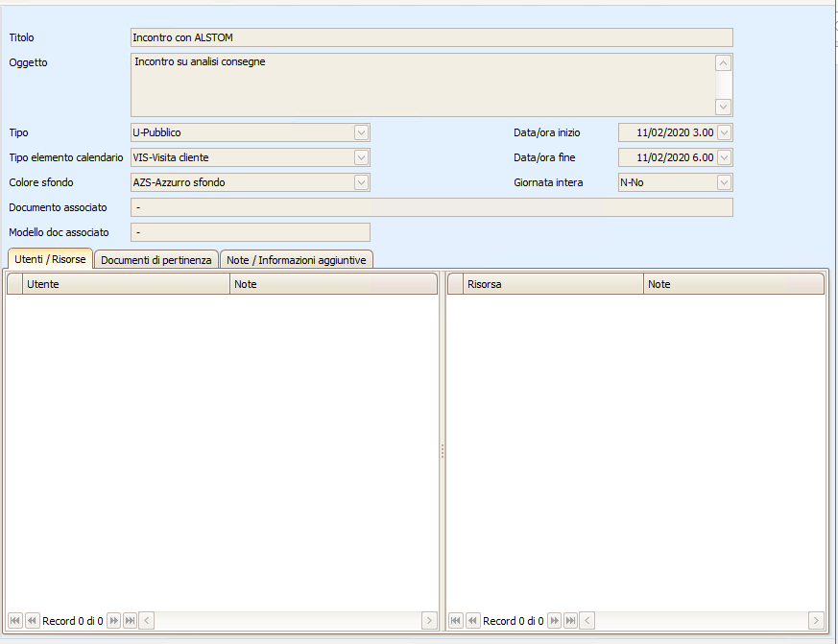Go to next record in Risorsa grid

point(554,621)
